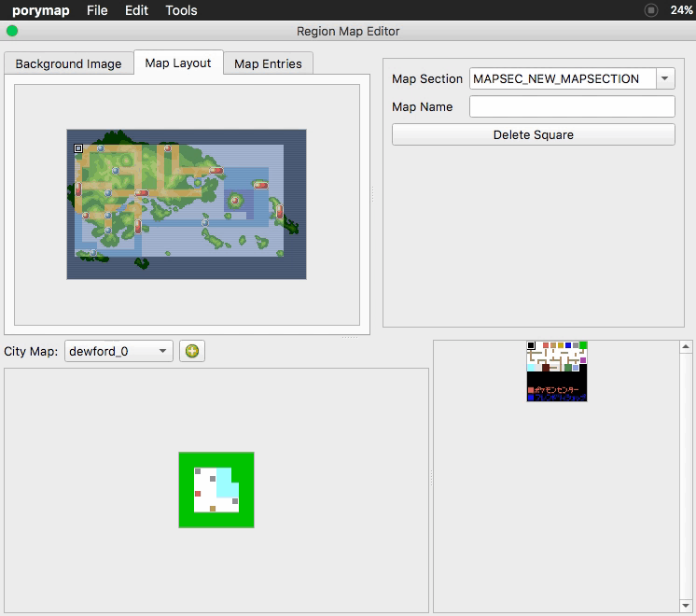
Task: Switch to the Background Image tab
Action: pos(68,64)
